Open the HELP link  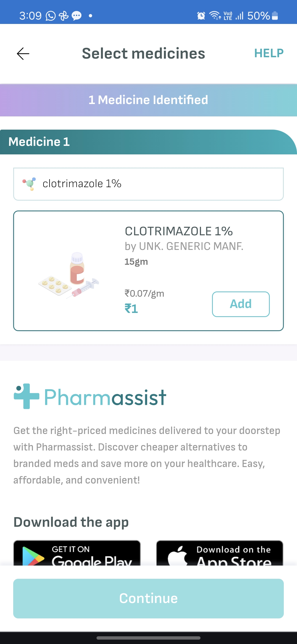click(269, 53)
